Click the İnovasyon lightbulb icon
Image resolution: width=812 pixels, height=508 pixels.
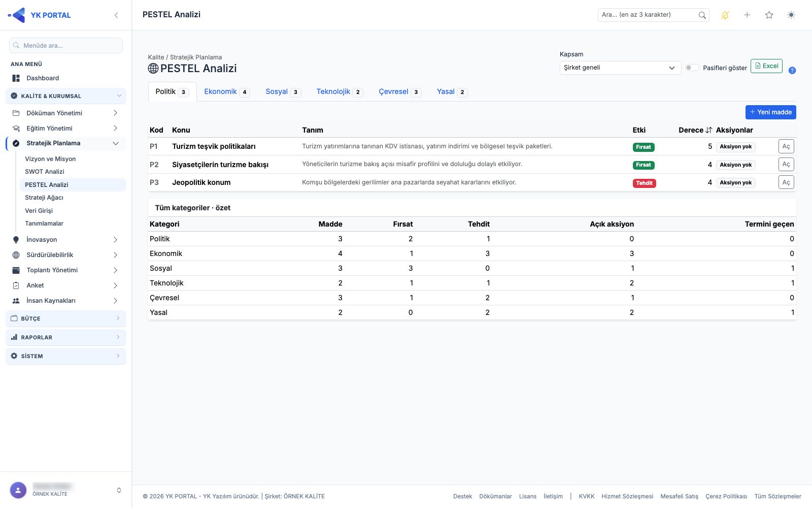click(16, 240)
